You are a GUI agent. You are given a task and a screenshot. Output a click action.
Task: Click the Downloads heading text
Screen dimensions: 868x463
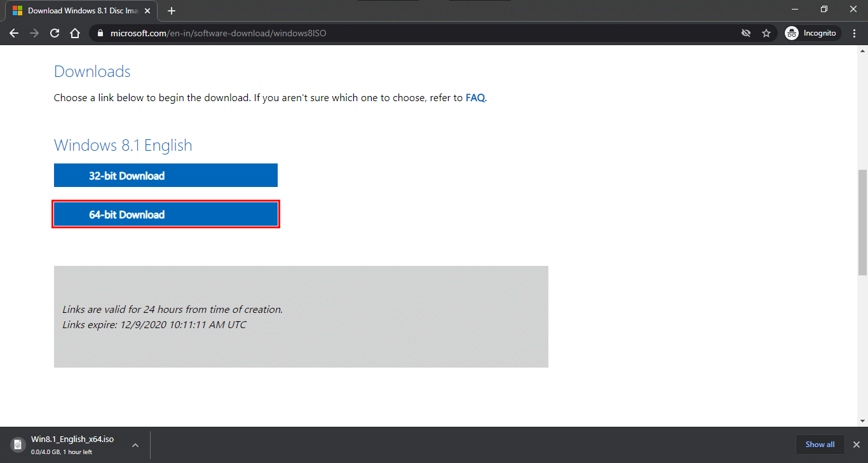tap(92, 71)
